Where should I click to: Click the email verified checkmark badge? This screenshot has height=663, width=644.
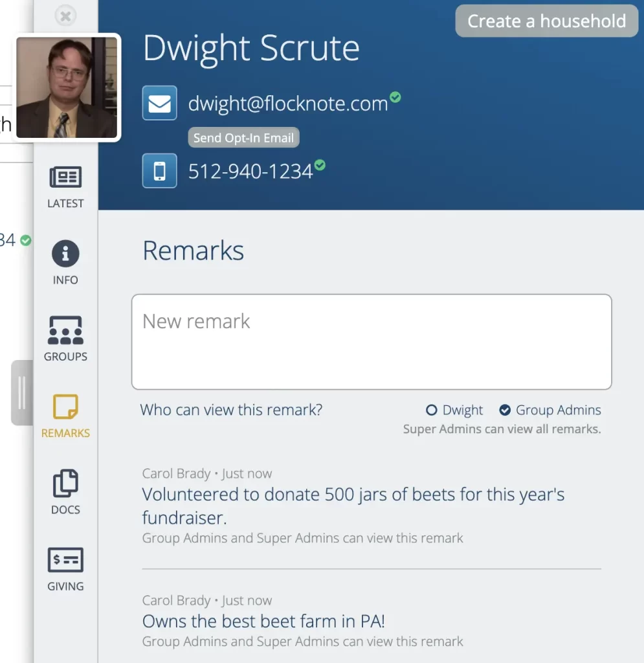(x=395, y=97)
